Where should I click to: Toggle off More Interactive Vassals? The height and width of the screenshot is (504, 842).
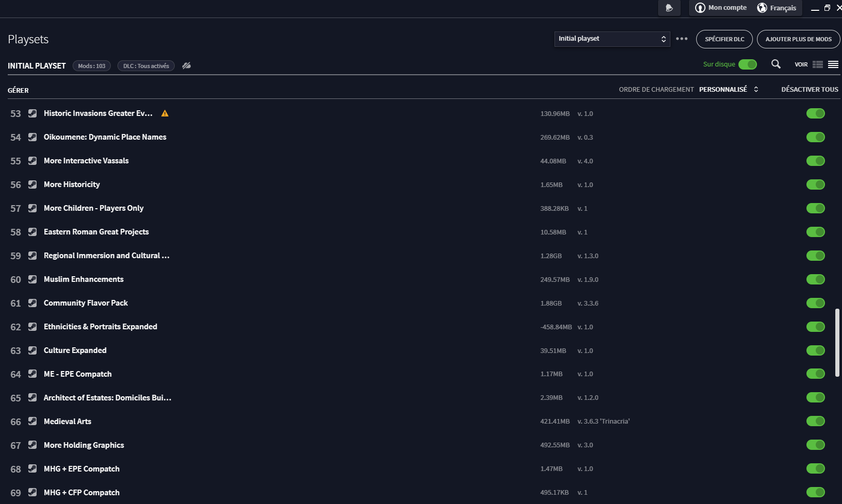816,161
